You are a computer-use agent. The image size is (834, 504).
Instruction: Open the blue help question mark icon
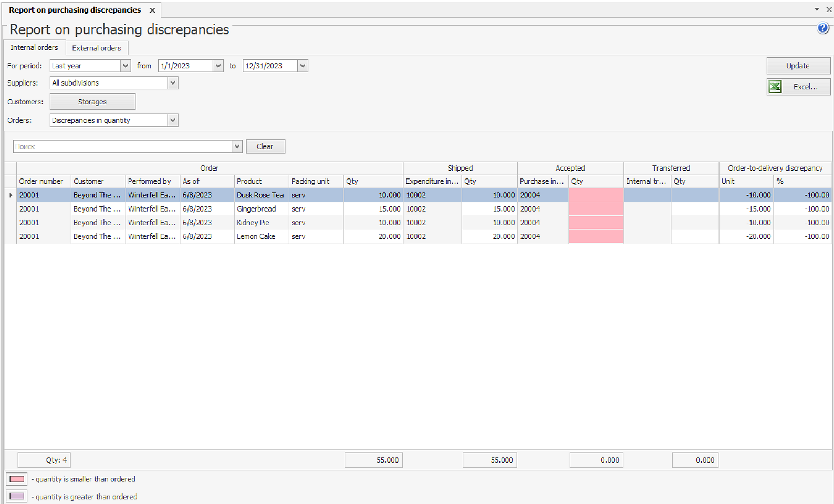(822, 28)
